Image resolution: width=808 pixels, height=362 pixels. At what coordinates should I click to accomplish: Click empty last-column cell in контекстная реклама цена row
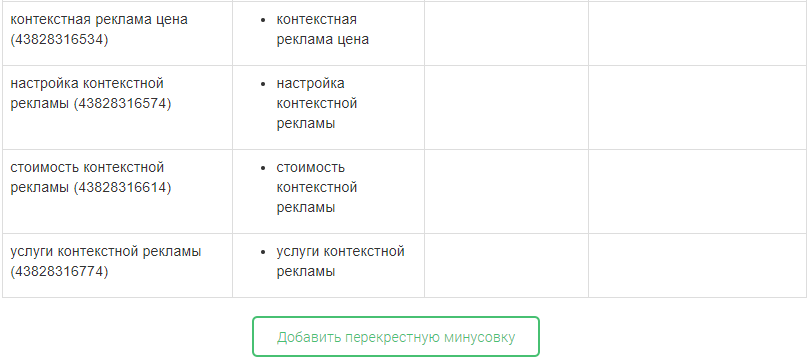tap(698, 33)
